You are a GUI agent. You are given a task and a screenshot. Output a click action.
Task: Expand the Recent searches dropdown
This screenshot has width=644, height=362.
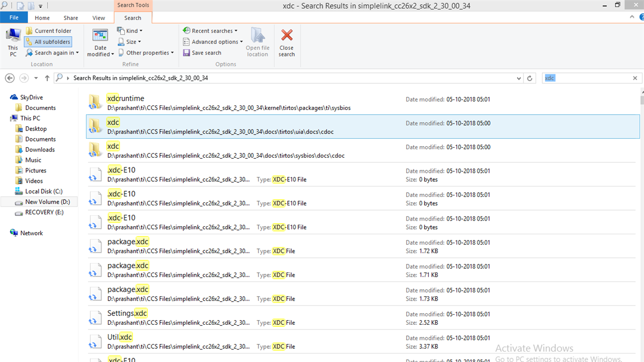[210, 30]
